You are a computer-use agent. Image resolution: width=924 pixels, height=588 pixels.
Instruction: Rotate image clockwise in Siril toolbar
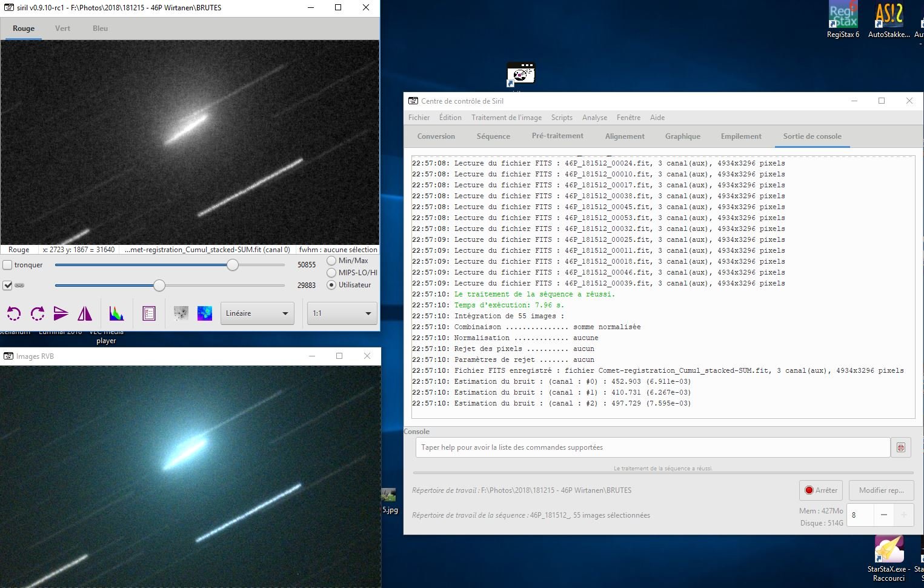(x=38, y=313)
